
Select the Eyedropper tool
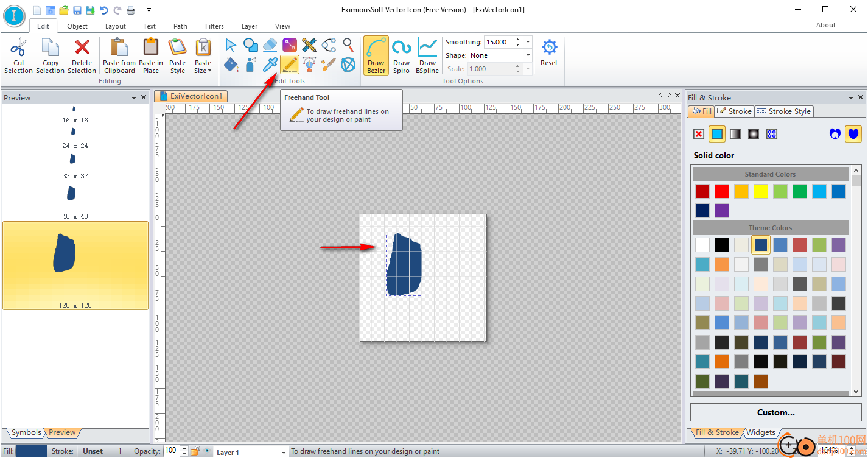point(270,64)
